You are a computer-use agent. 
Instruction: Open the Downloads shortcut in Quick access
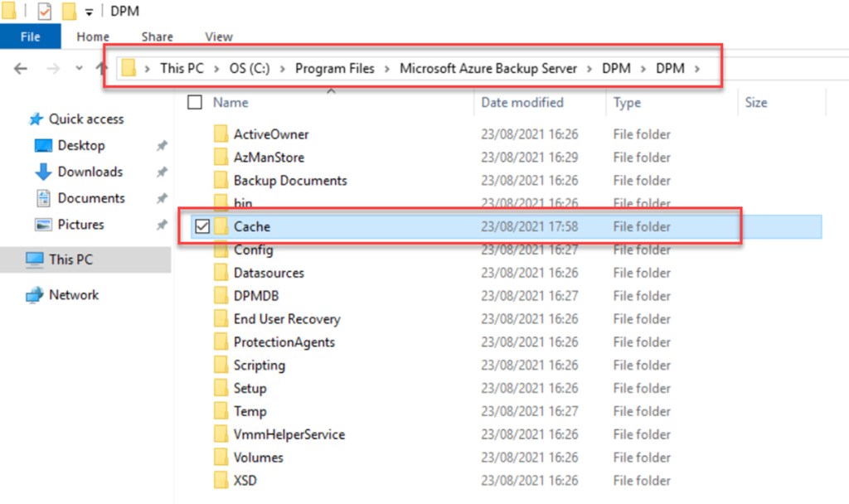point(90,172)
